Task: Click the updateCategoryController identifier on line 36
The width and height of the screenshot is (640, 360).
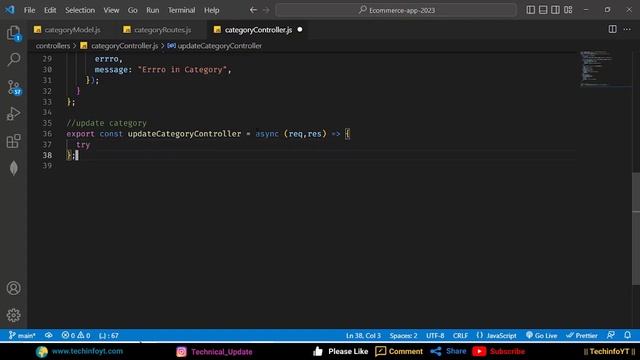Action: 184,134
